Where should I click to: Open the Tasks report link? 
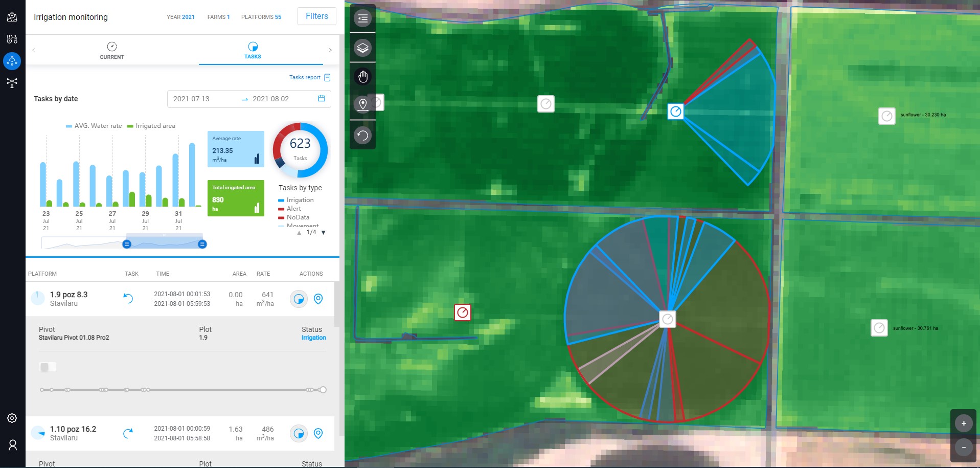[305, 78]
